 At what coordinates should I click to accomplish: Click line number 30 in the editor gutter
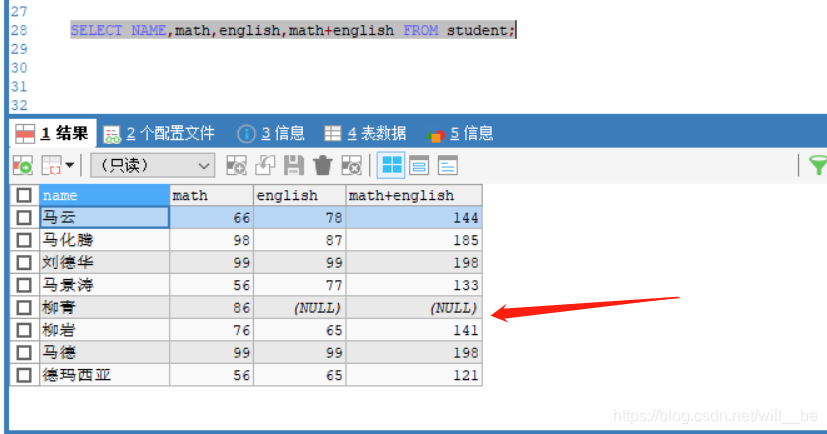[19, 67]
